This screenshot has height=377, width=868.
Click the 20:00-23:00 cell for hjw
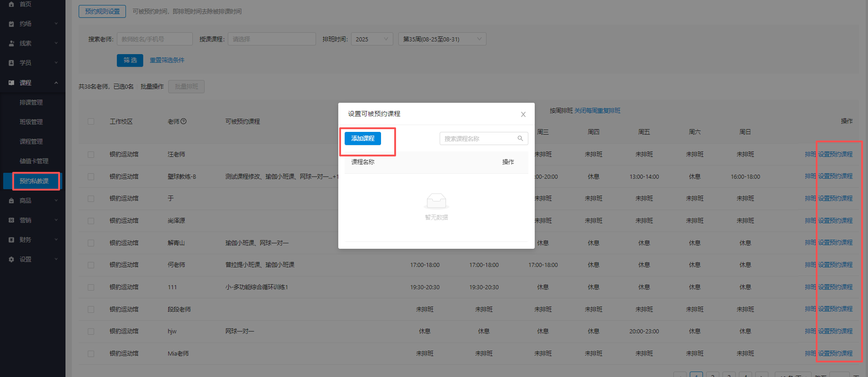644,331
